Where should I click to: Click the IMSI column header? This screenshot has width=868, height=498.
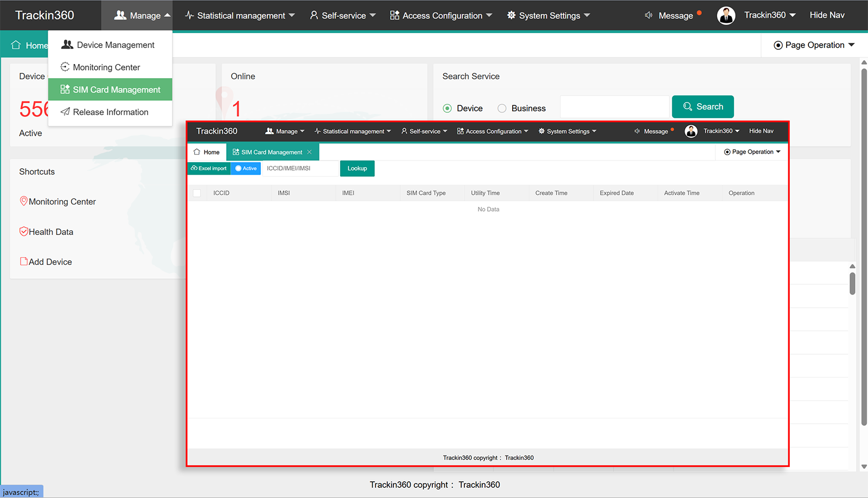(x=284, y=193)
